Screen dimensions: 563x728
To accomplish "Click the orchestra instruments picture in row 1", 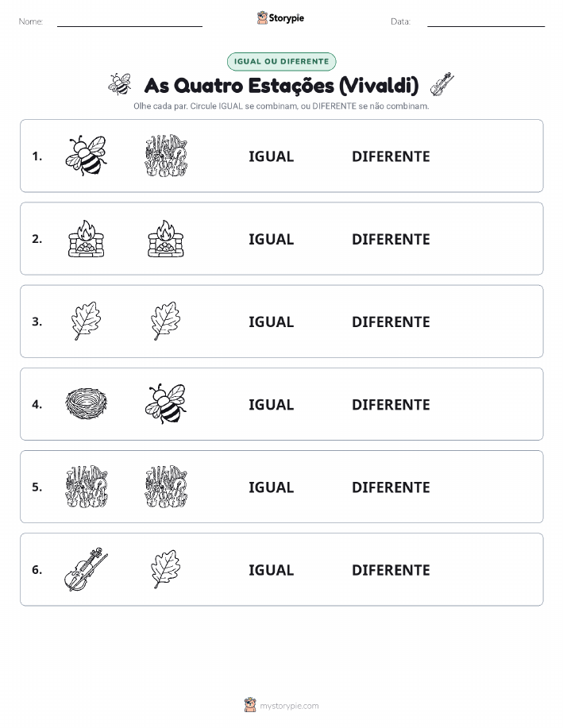I will point(166,156).
